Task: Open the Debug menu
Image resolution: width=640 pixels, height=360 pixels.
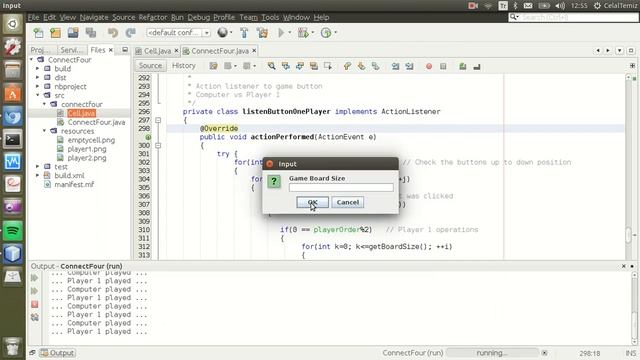Action: click(199, 17)
